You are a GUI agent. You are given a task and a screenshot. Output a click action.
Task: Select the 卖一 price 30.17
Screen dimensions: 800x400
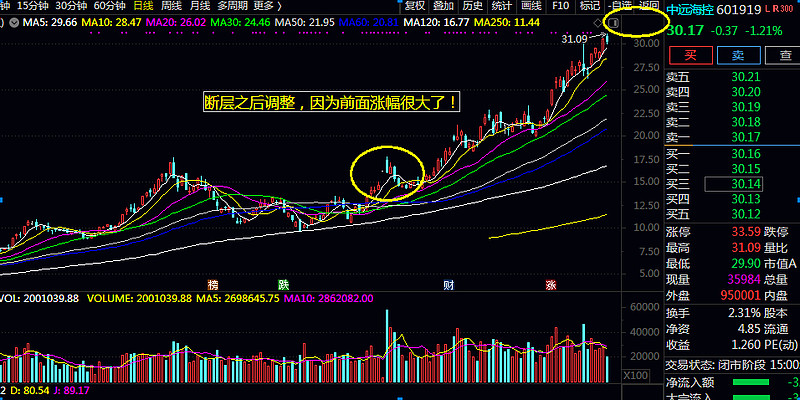coord(746,137)
